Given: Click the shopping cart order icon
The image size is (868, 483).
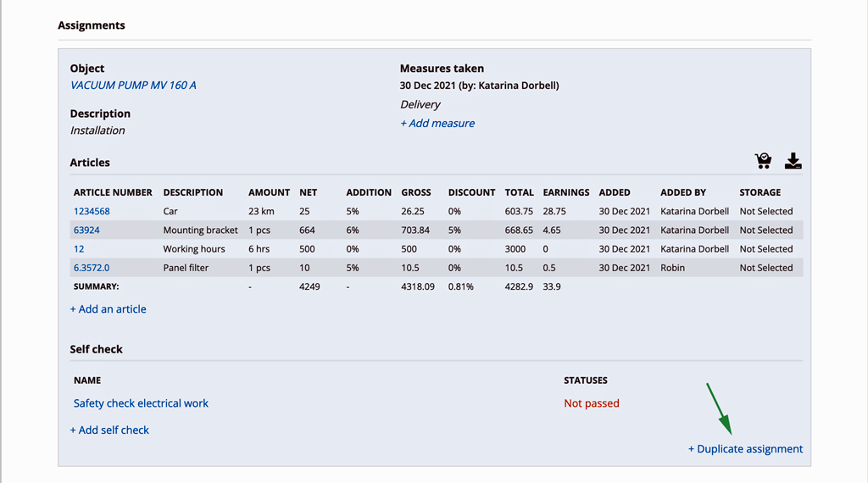Looking at the screenshot, I should pyautogui.click(x=764, y=160).
